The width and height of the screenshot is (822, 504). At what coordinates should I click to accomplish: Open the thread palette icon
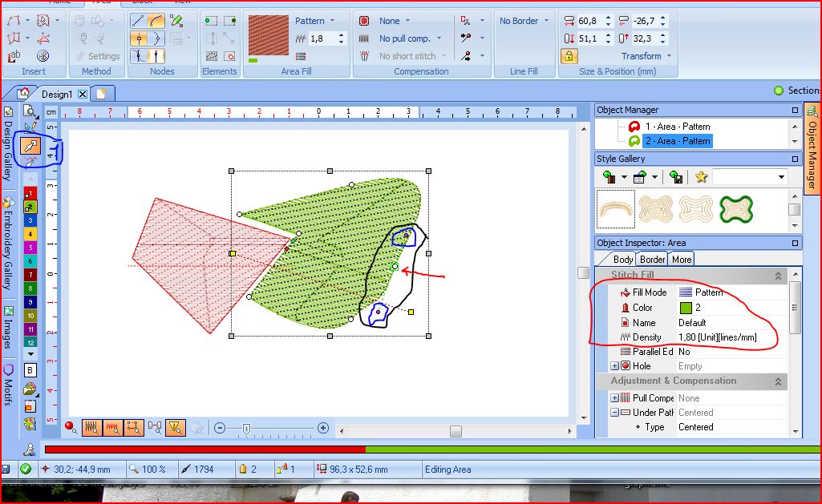tap(30, 388)
